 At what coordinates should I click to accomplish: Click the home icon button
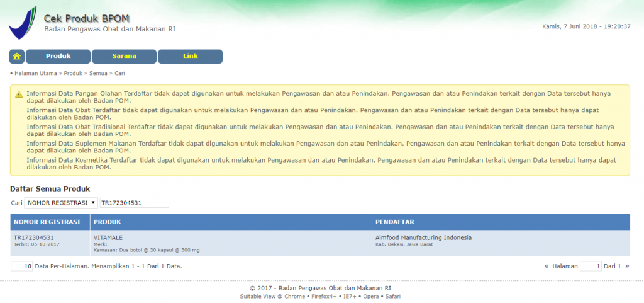pyautogui.click(x=17, y=57)
